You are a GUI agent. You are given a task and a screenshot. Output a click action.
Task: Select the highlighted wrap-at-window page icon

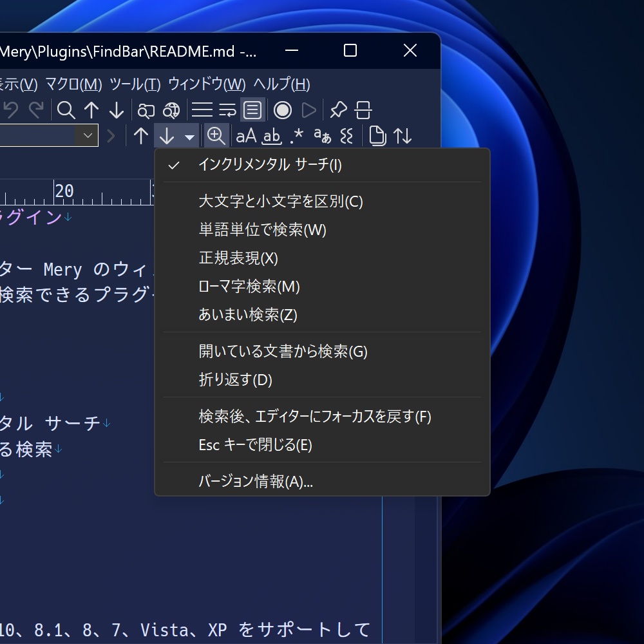pos(252,110)
